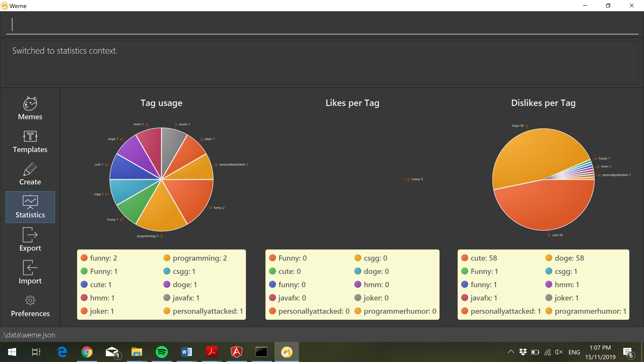The image size is (644, 362).
Task: Click the doge: 58 legend color dot
Action: pyautogui.click(x=548, y=258)
